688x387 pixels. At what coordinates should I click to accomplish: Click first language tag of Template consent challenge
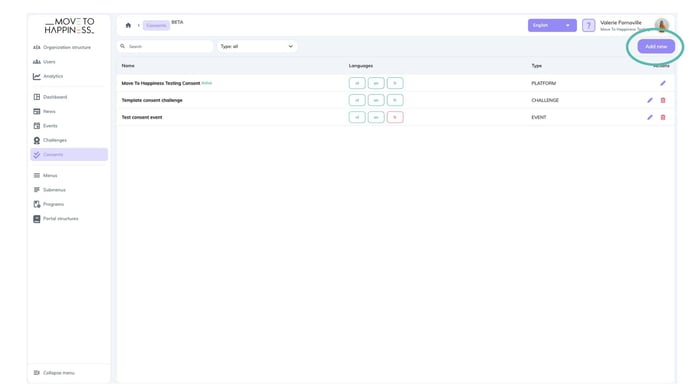point(357,100)
